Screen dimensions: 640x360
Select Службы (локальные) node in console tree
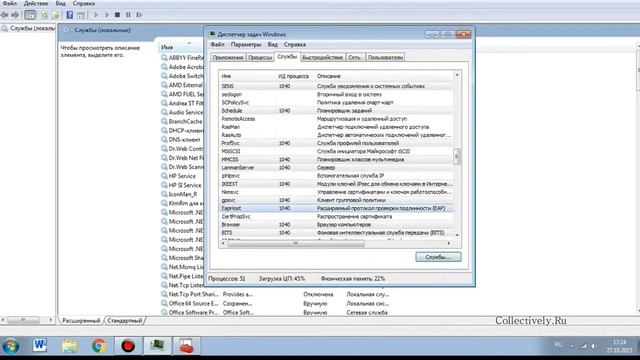pyautogui.click(x=28, y=29)
